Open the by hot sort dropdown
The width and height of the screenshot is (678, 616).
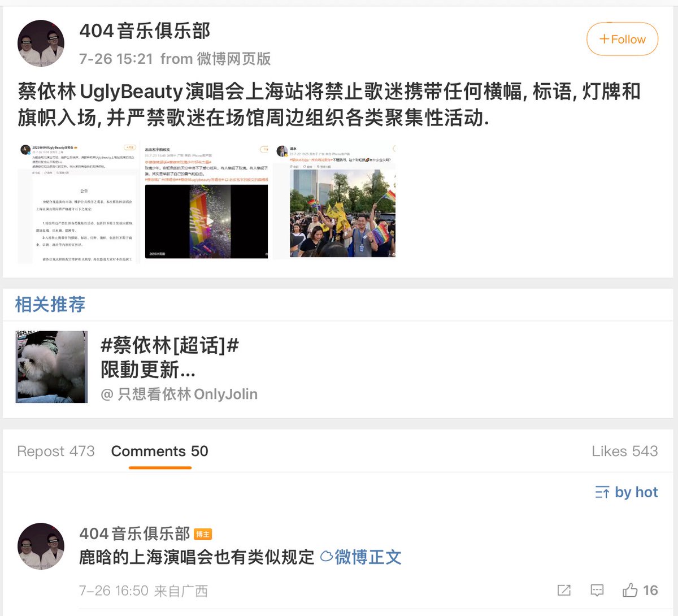(627, 492)
